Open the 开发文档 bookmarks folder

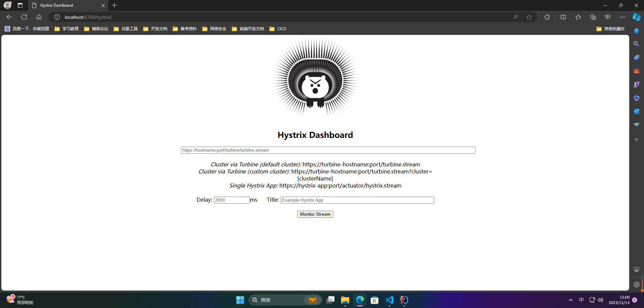(x=155, y=29)
